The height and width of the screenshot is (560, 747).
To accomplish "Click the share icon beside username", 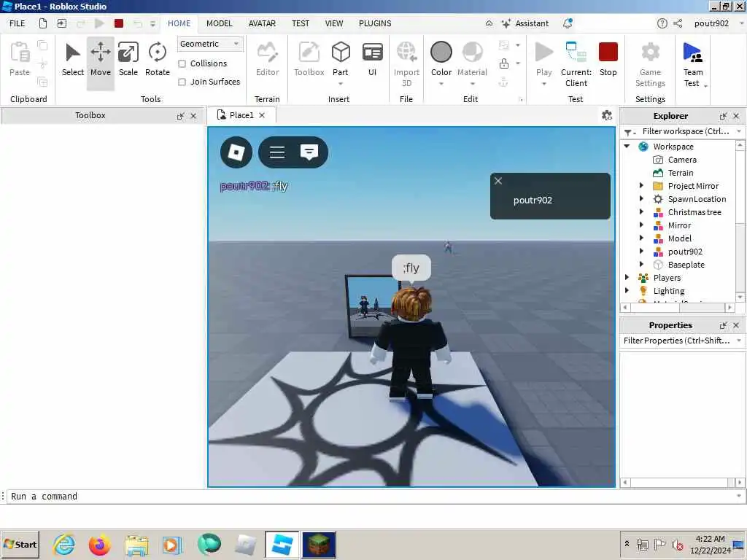I will click(678, 23).
